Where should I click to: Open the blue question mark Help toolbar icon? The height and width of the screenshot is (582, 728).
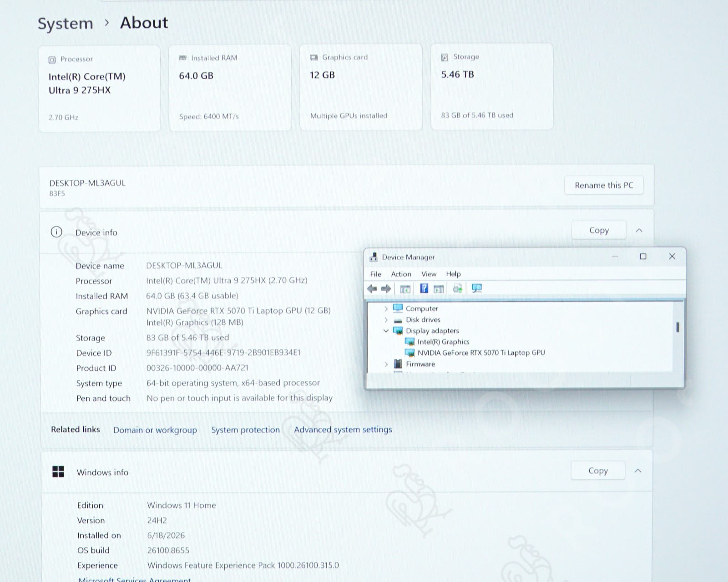(x=424, y=288)
